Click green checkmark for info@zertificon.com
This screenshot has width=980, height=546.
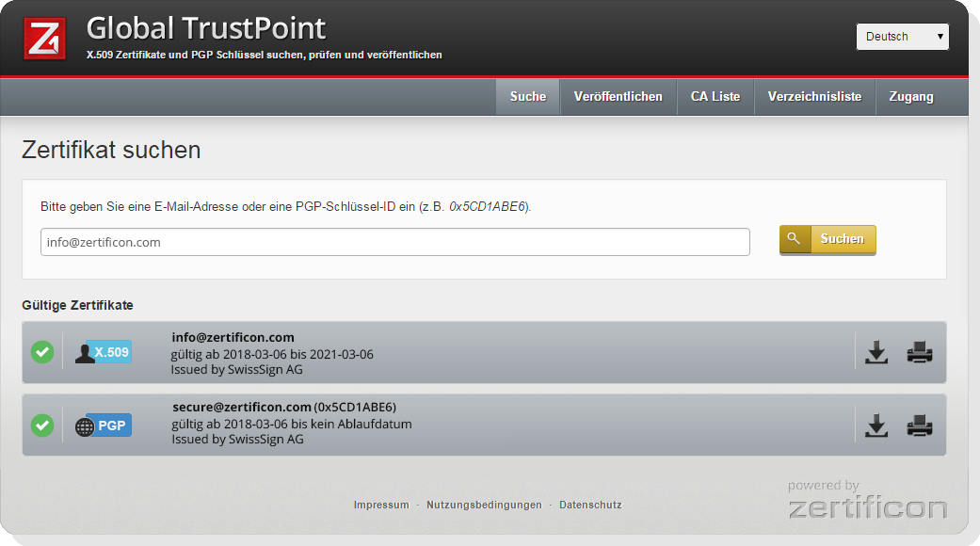click(42, 352)
